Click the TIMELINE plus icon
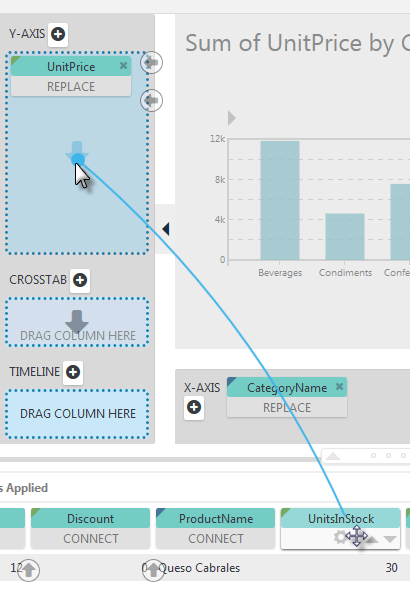Image resolution: width=410 pixels, height=602 pixels. [x=73, y=372]
